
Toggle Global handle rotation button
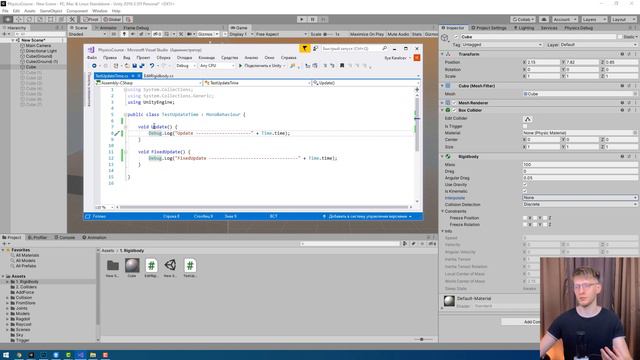(x=112, y=19)
